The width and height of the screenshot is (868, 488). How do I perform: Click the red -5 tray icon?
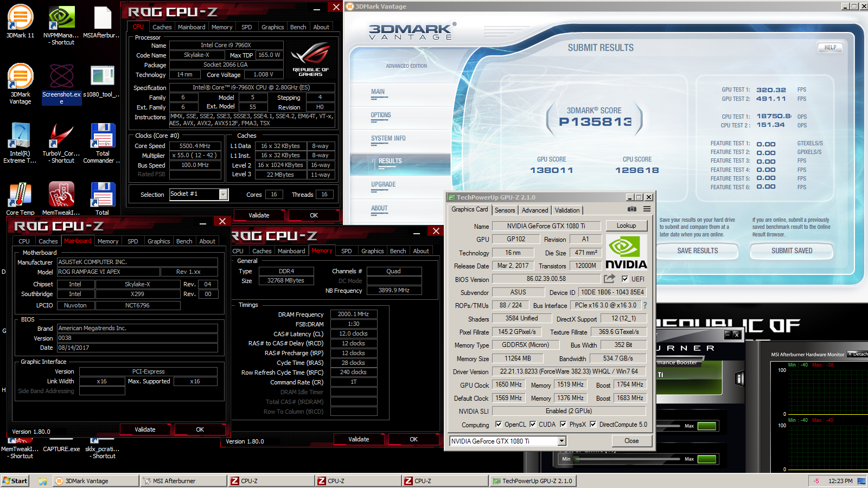816,481
